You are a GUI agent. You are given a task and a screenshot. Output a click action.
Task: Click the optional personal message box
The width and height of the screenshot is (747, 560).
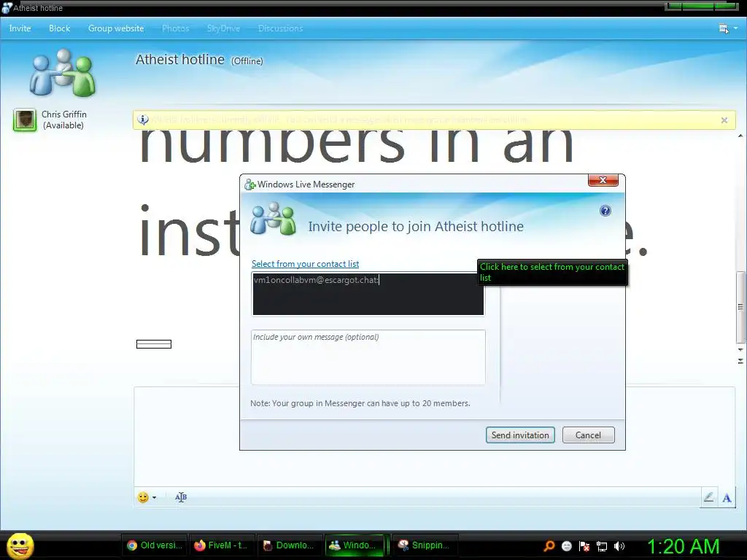point(368,357)
